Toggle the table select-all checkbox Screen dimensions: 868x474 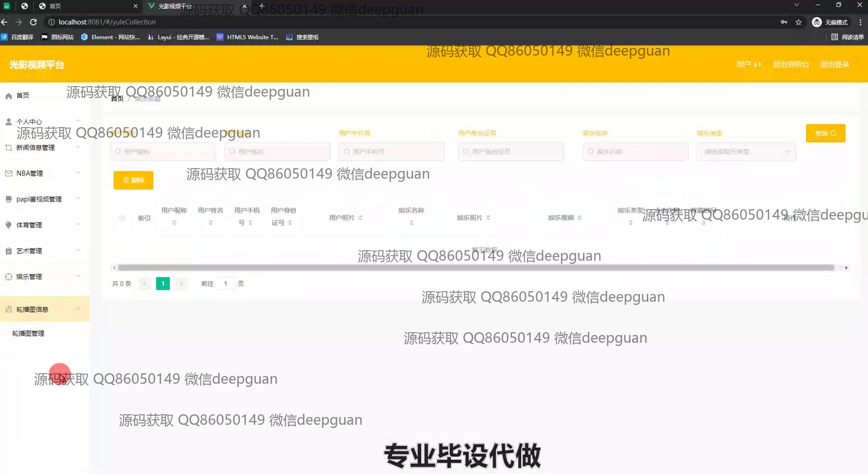point(122,218)
